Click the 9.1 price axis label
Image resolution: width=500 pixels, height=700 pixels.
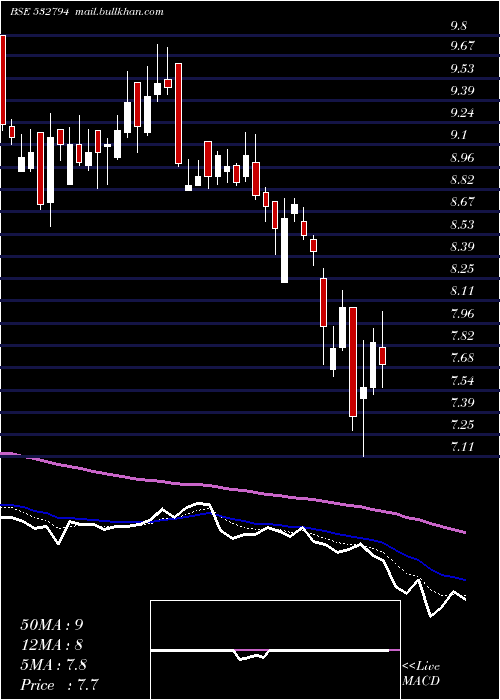tap(458, 135)
